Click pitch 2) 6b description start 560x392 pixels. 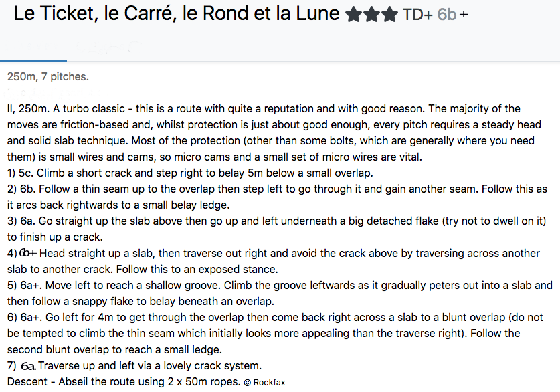[21, 189]
